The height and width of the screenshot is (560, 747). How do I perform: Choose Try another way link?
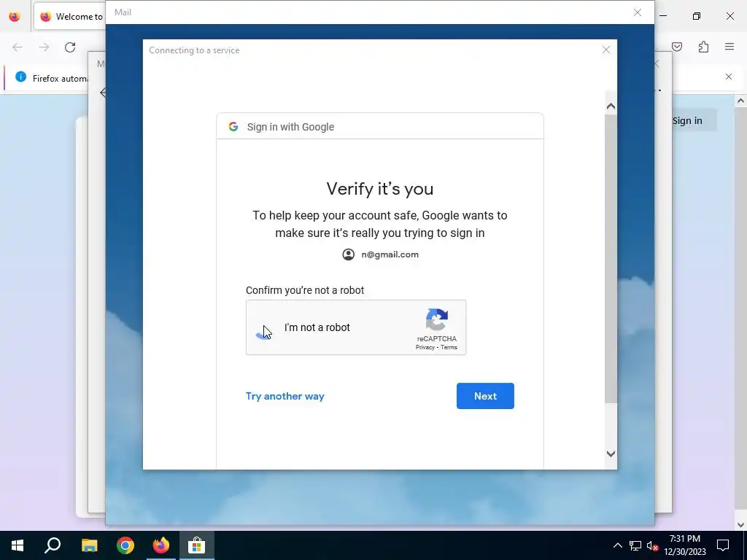coord(285,396)
